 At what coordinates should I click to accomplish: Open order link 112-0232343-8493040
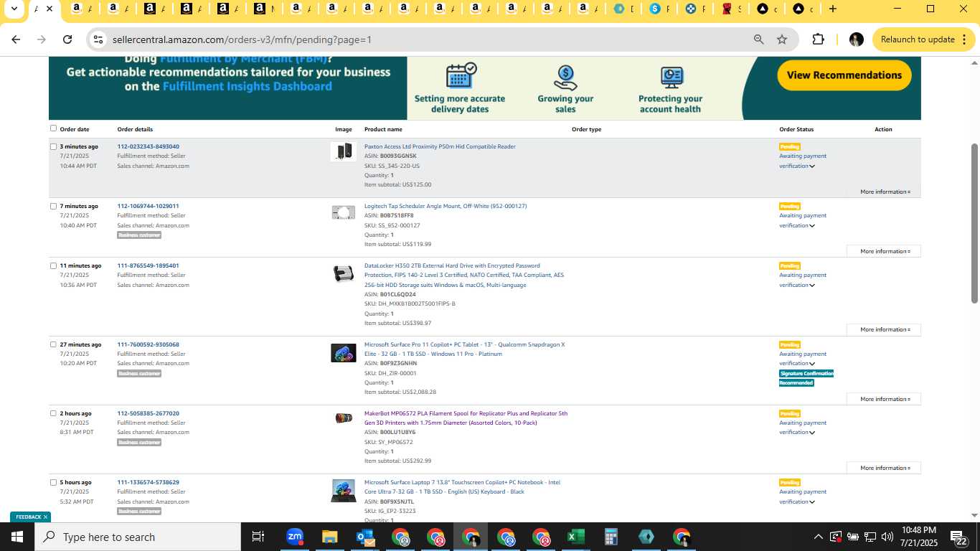(x=149, y=146)
